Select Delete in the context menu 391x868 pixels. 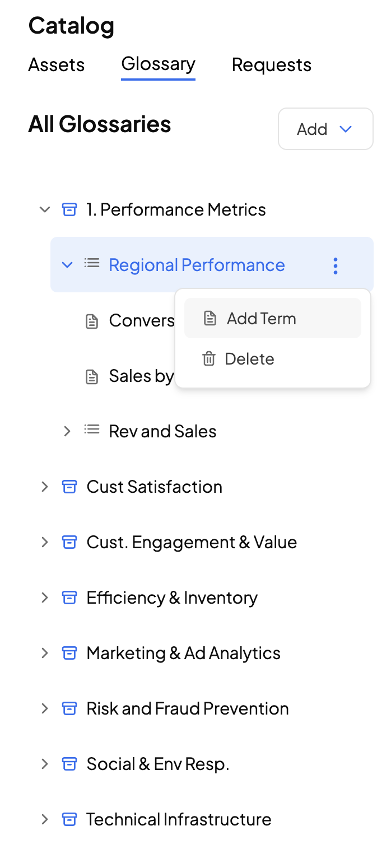point(249,359)
